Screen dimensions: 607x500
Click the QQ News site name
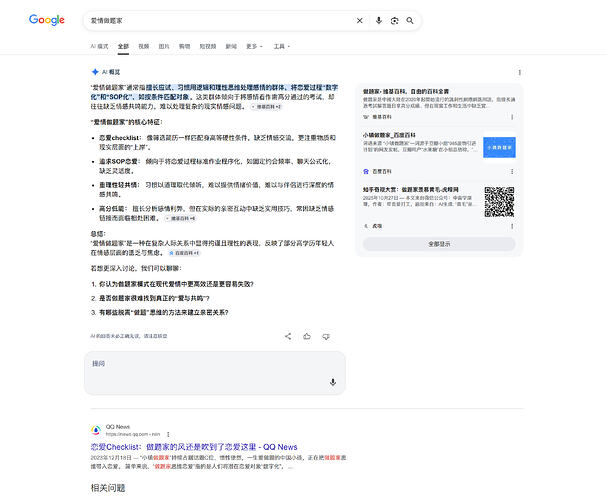118,426
